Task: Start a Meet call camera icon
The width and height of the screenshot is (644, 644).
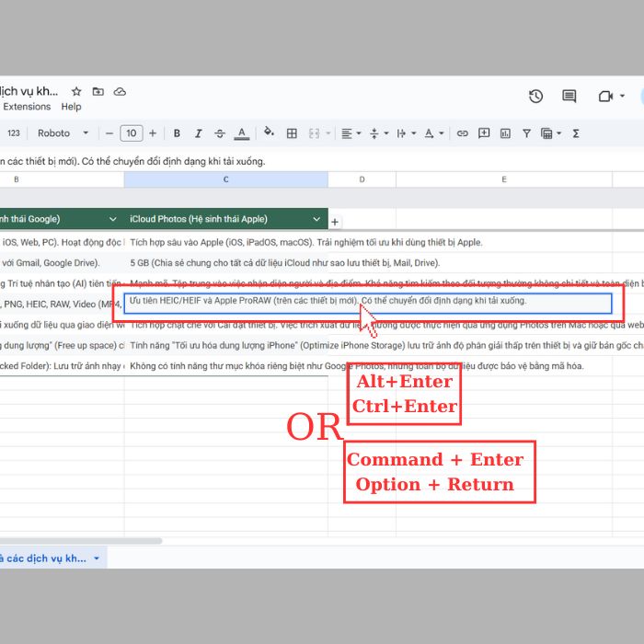Action: click(x=605, y=97)
